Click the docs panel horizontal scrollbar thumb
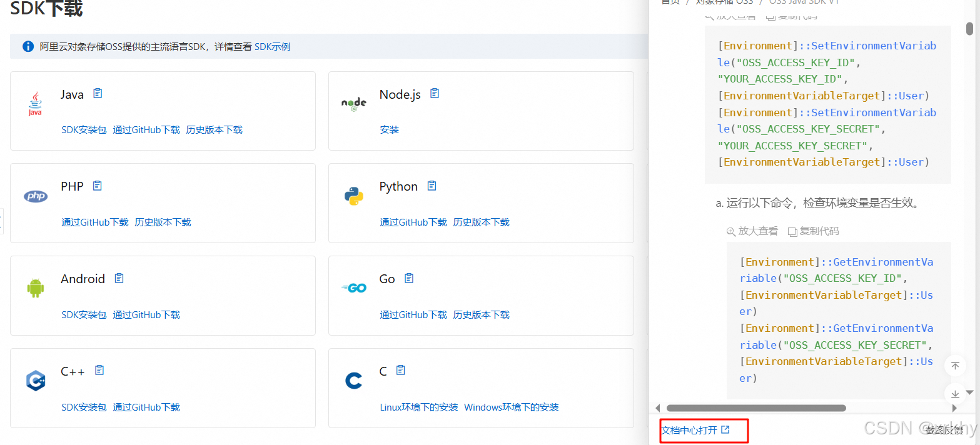This screenshot has width=980, height=445. [x=756, y=408]
